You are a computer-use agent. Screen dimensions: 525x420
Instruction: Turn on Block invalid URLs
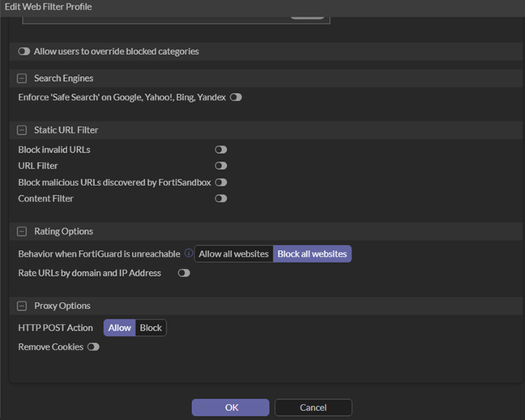tap(220, 150)
